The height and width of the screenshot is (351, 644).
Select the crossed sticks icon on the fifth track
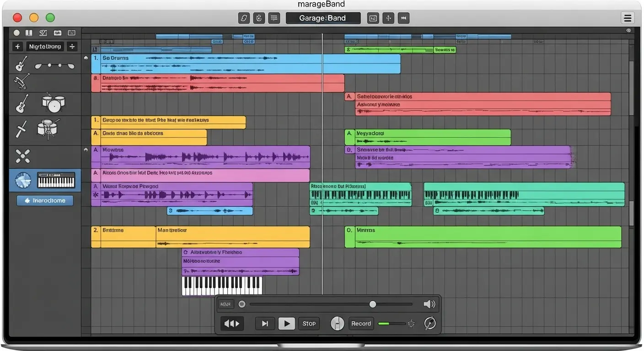(x=22, y=156)
